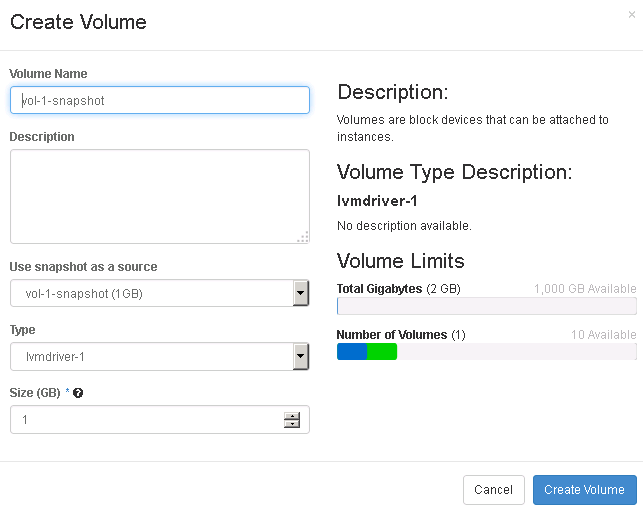Expand the Type dropdown showing lvmdriver-1
This screenshot has height=514, width=643.
(x=160, y=356)
